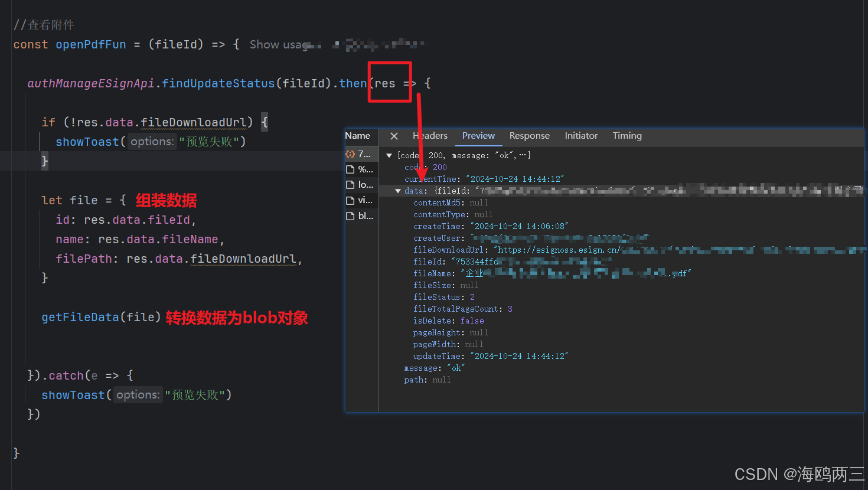Open the Initiator tab
Viewport: 868px width, 490px height.
coord(581,136)
